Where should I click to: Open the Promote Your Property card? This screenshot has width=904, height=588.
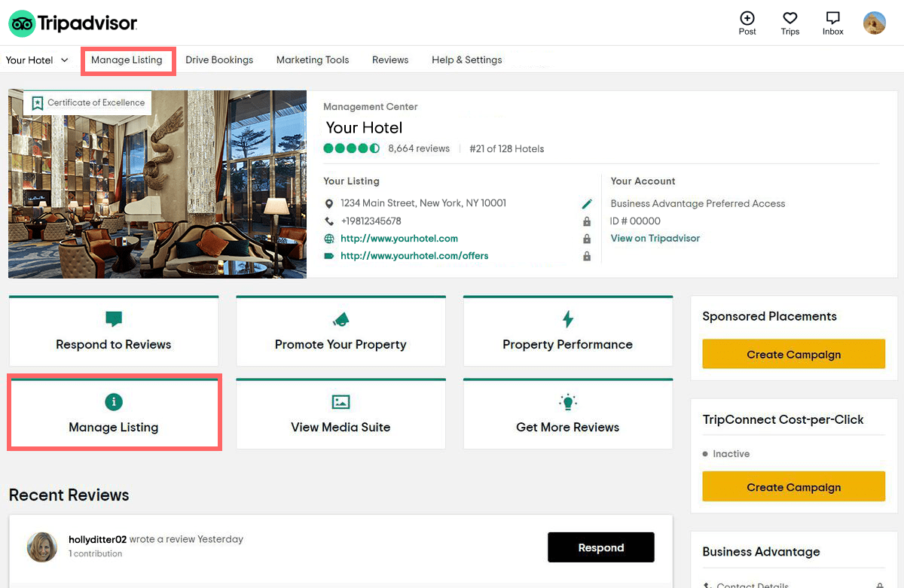(x=341, y=331)
